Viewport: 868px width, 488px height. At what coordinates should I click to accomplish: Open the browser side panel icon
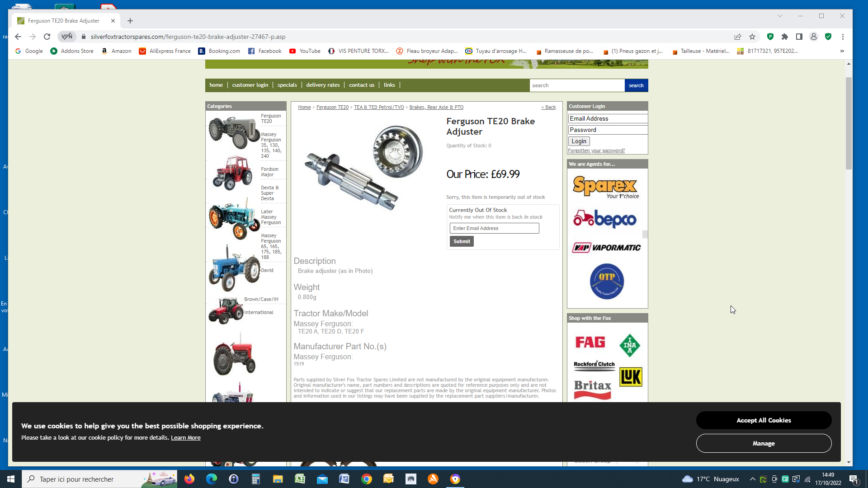(x=799, y=37)
